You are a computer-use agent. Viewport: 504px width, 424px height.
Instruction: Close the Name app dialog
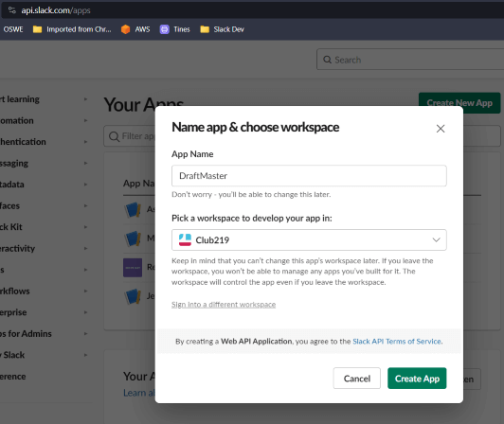(441, 129)
